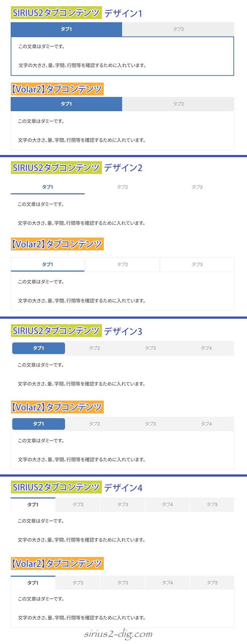Select タブ4 in SIRIUS2 デザイン3 pill tabs
Screen dimensions: 247x644
206,348
